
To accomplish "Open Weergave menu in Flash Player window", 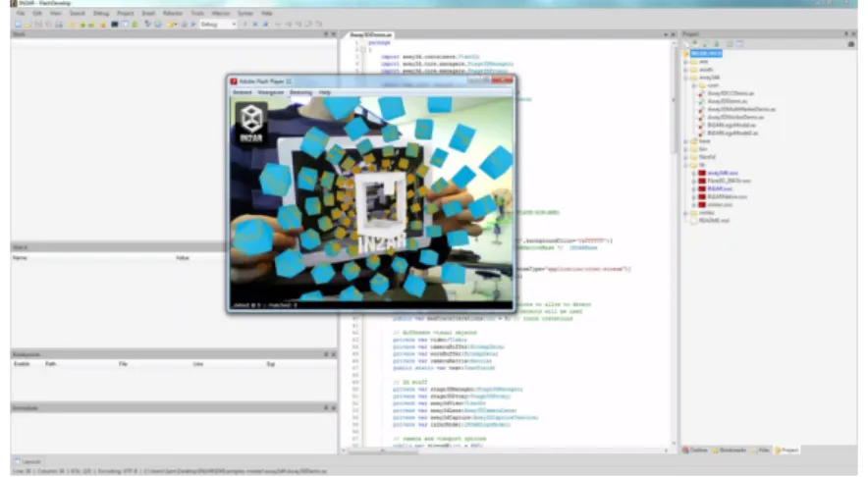I will pyautogui.click(x=270, y=92).
